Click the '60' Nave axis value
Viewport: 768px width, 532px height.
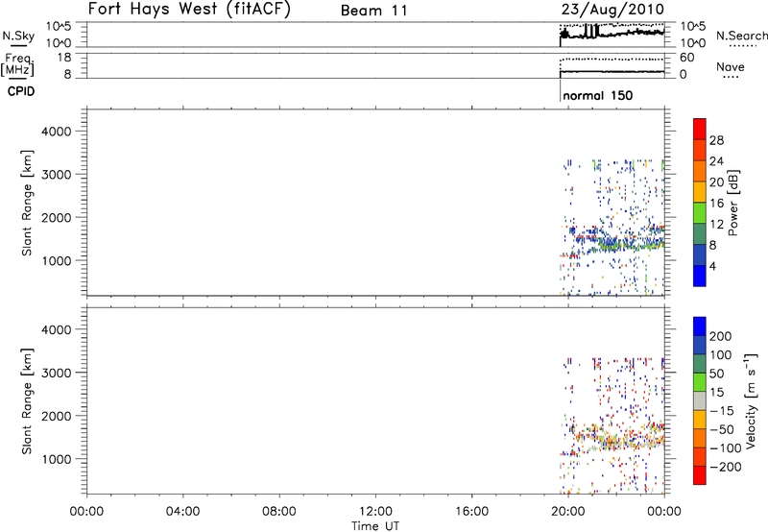pos(686,58)
